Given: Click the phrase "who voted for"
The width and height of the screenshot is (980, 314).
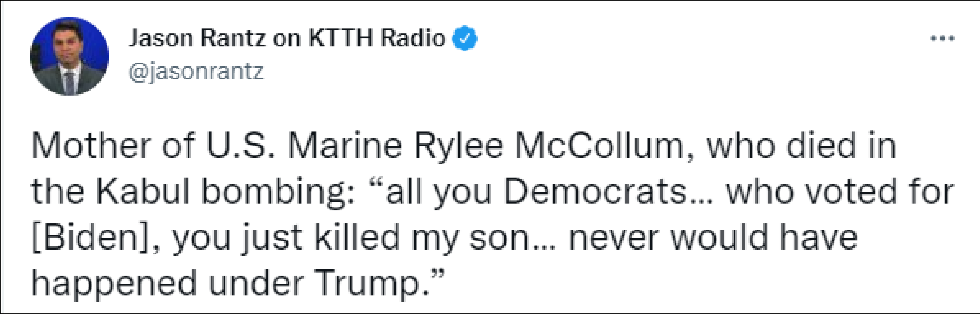Looking at the screenshot, I should click(840, 191).
